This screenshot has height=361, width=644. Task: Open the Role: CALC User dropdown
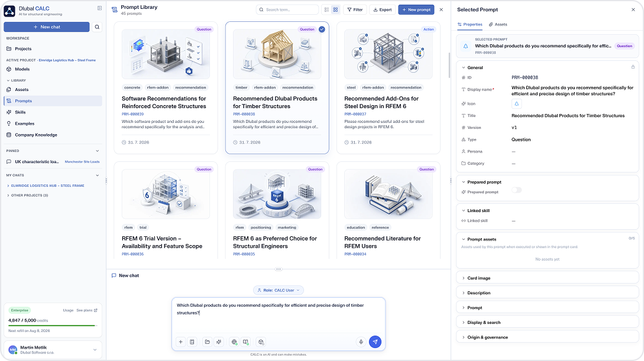(279, 290)
